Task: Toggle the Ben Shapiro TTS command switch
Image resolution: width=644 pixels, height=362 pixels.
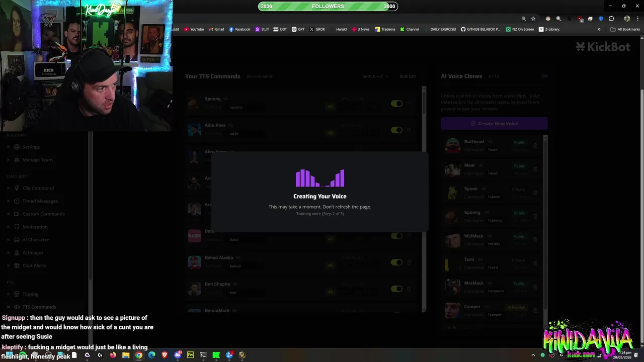Action: coord(396,289)
